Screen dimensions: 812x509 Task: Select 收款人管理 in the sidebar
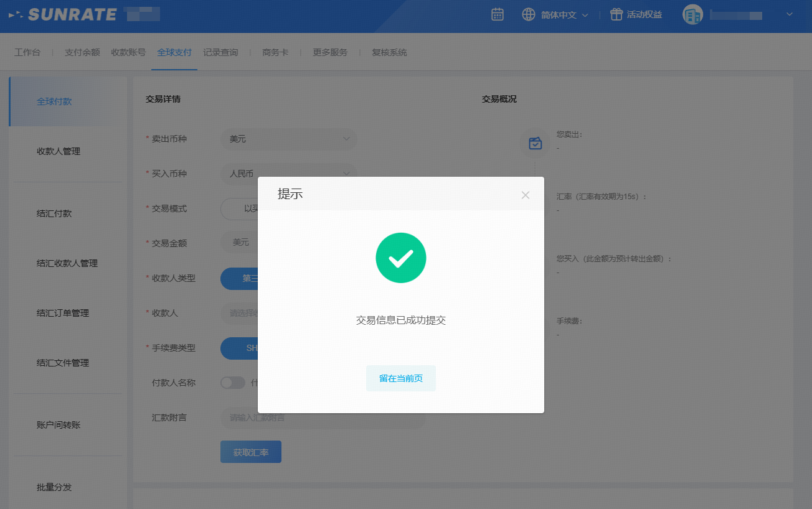click(59, 151)
